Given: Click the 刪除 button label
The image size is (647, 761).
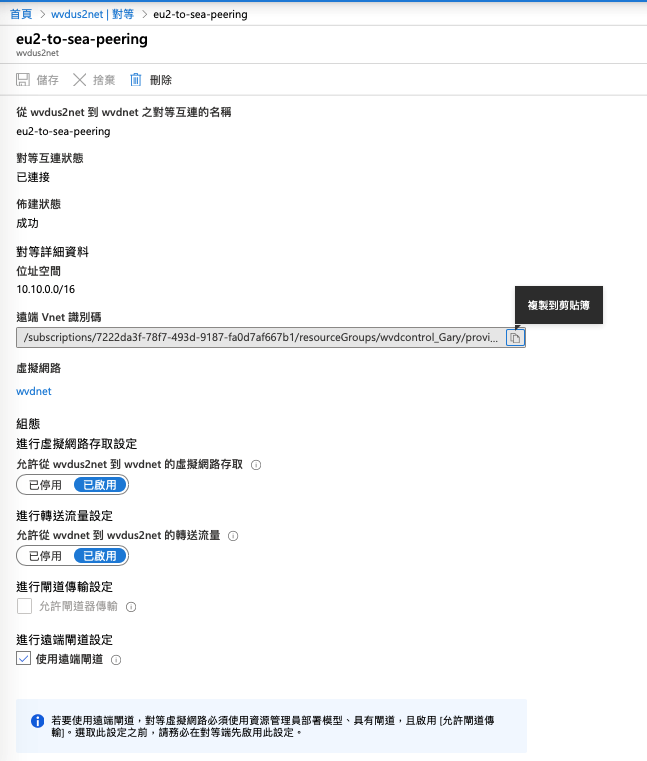Looking at the screenshot, I should coord(161,80).
